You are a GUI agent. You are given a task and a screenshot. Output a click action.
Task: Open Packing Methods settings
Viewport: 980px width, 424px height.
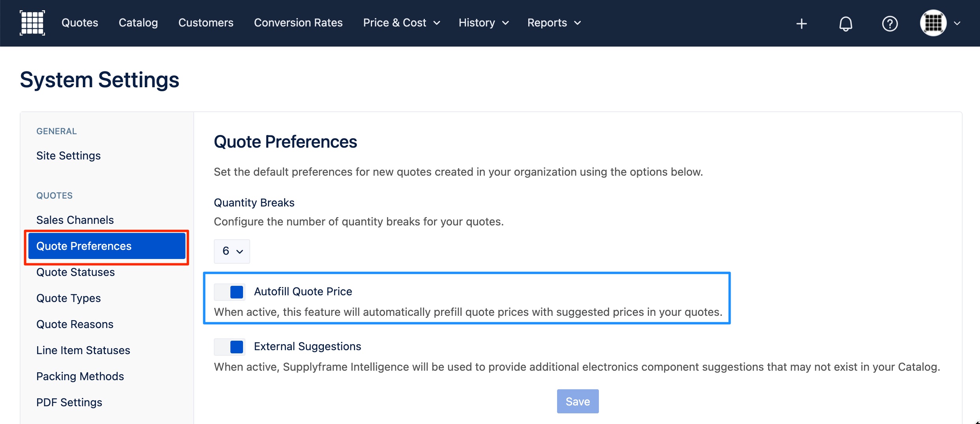pos(80,376)
